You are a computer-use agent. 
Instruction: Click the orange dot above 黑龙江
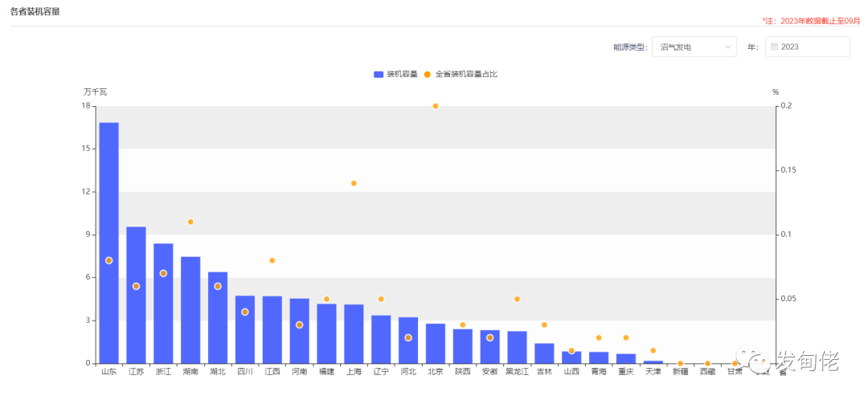click(x=517, y=299)
